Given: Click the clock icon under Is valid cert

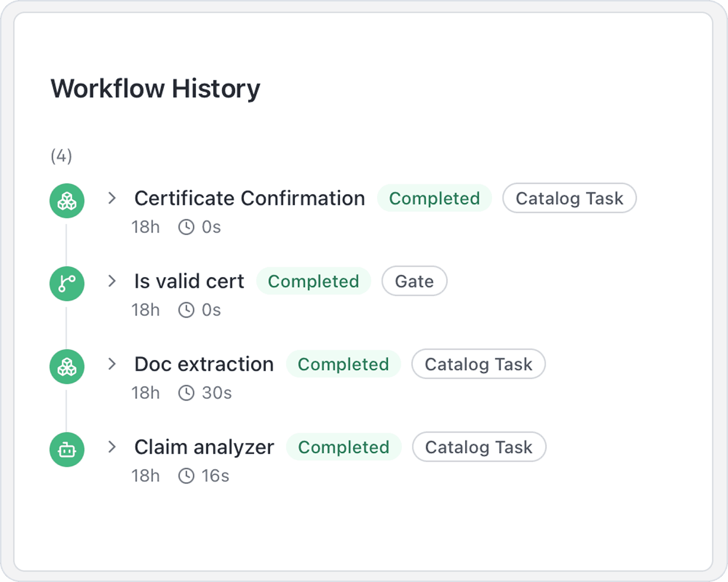Looking at the screenshot, I should [186, 310].
